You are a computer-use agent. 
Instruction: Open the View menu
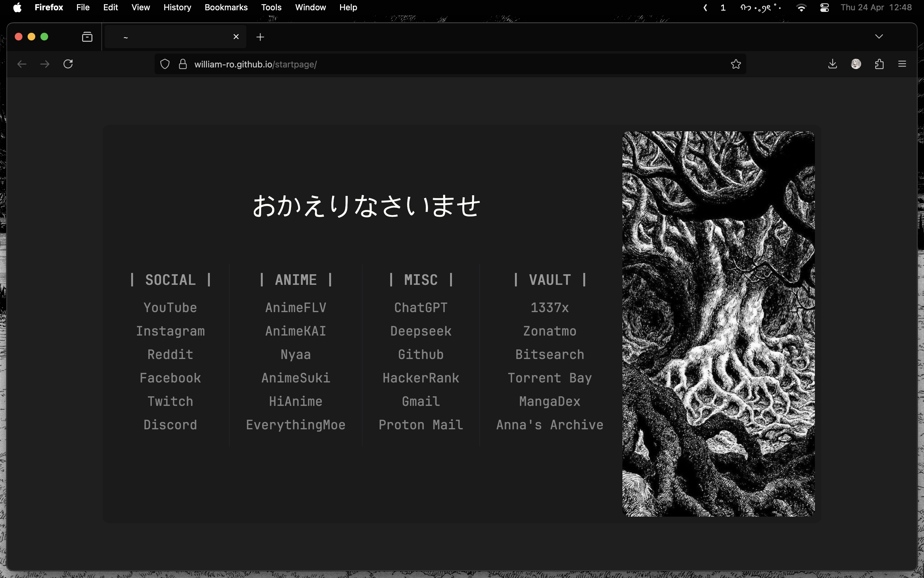click(141, 7)
